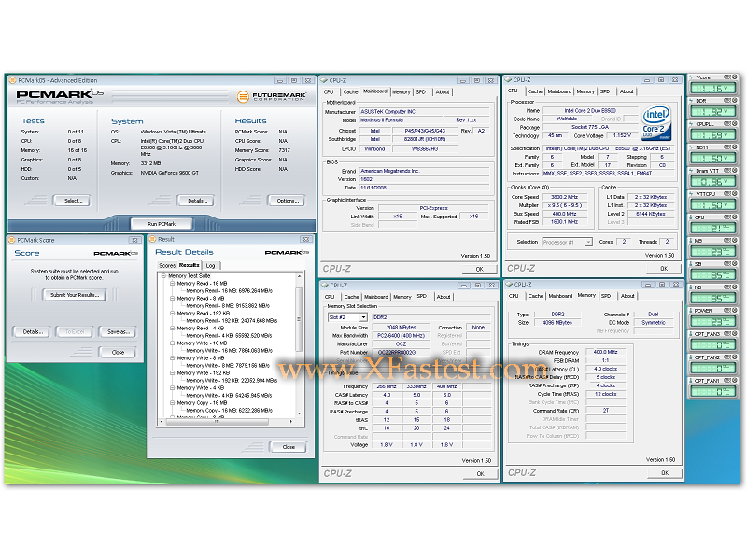Collapse the Memory Read - 4 KB node
The image size is (747, 560).
(x=173, y=329)
